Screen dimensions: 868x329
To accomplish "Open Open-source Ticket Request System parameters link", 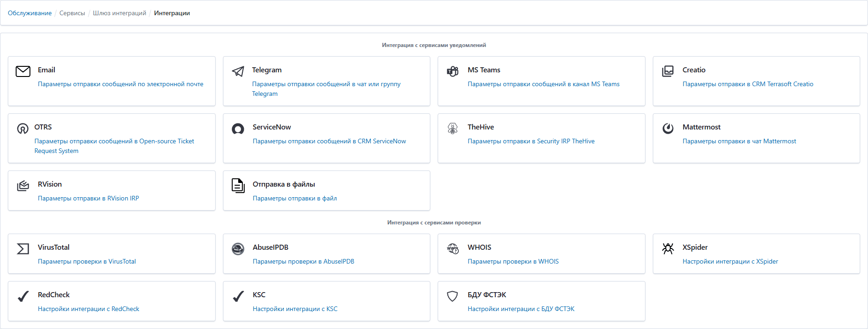I will [114, 146].
